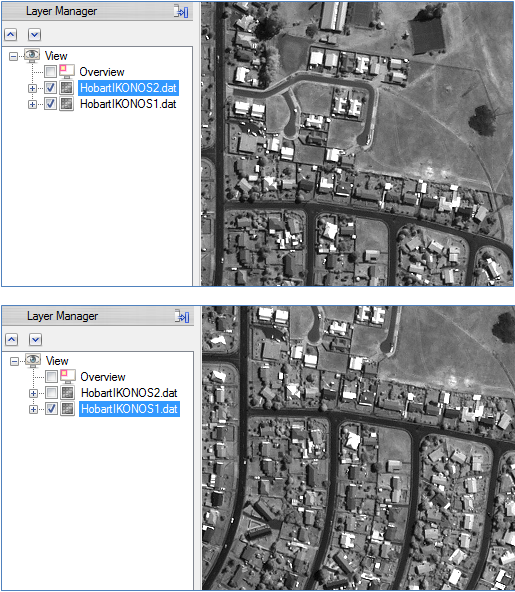
Task: Click the move layer up arrow in the bottom Layer Manager
Action: pos(12,339)
